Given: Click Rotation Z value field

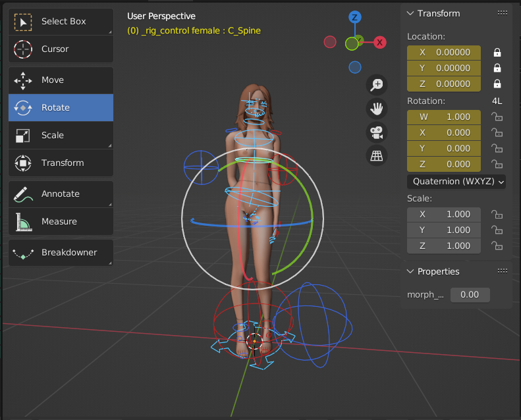Looking at the screenshot, I should (x=444, y=164).
